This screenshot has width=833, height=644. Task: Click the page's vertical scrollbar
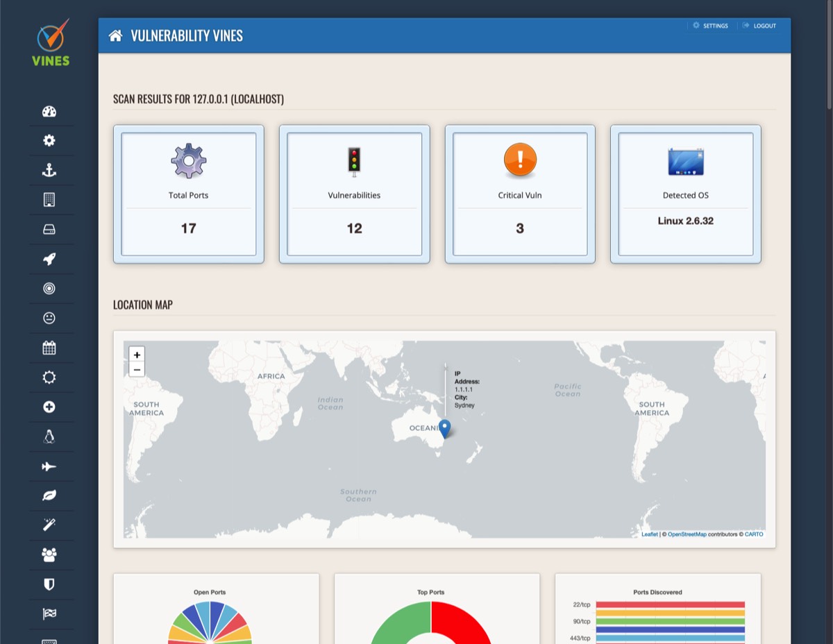click(829, 56)
